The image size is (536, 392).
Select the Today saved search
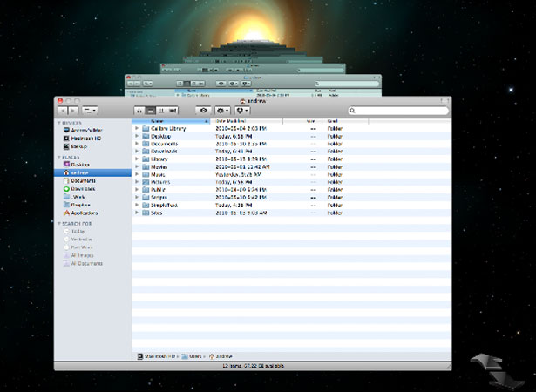pyautogui.click(x=74, y=232)
